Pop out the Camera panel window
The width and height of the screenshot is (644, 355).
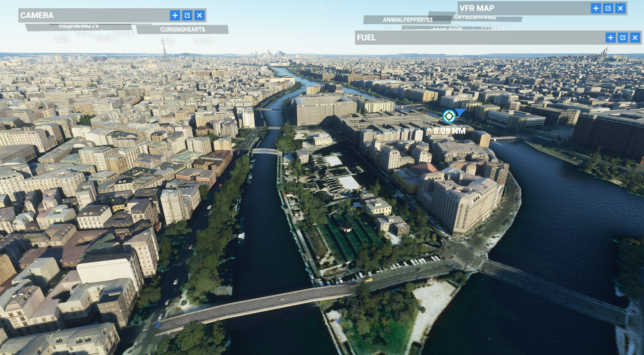click(x=187, y=15)
